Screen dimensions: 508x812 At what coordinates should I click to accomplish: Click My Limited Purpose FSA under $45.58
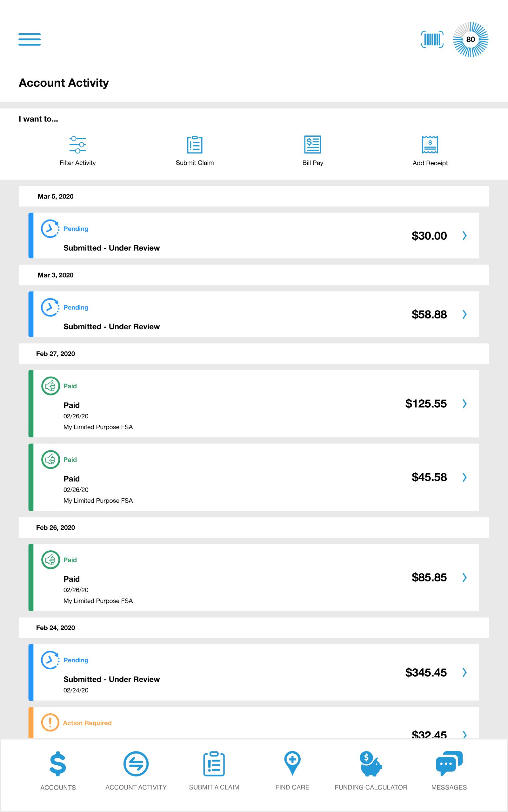[98, 501]
